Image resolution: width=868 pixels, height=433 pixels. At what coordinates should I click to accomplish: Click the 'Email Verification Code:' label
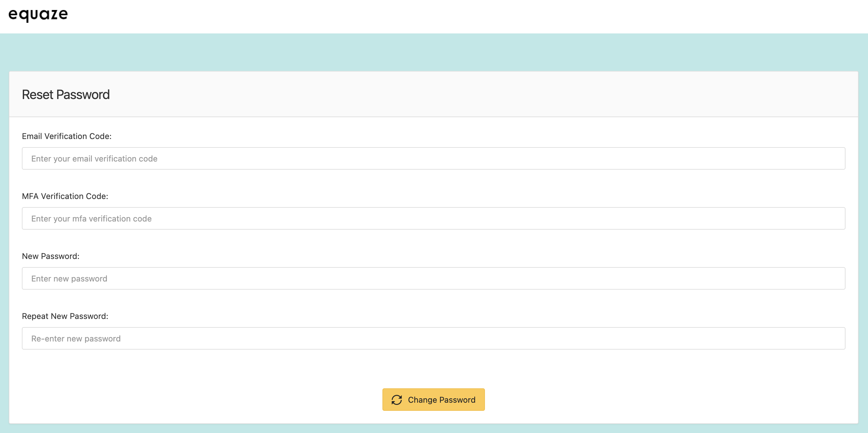point(66,136)
